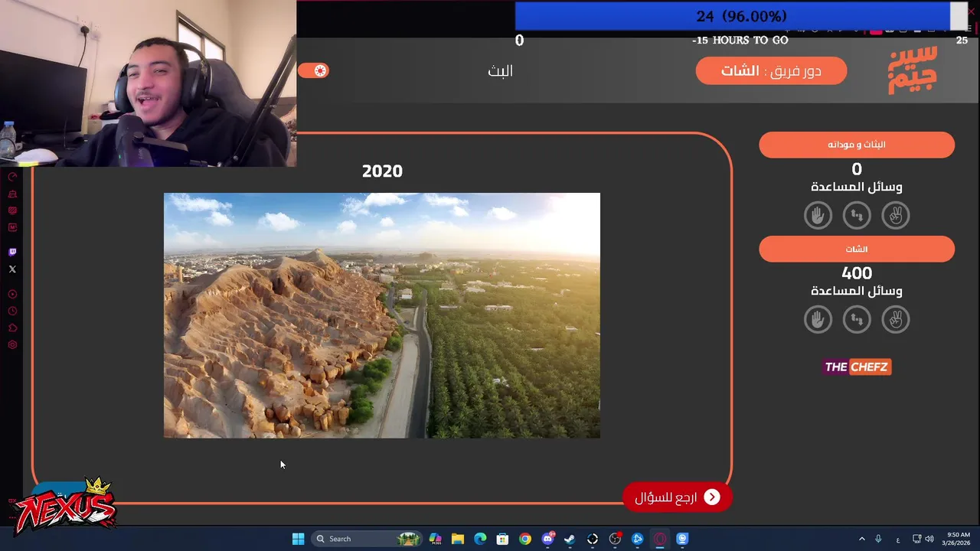This screenshot has width=980, height=551.
Task: Open Twitch from the browser sidebar
Action: tap(12, 252)
